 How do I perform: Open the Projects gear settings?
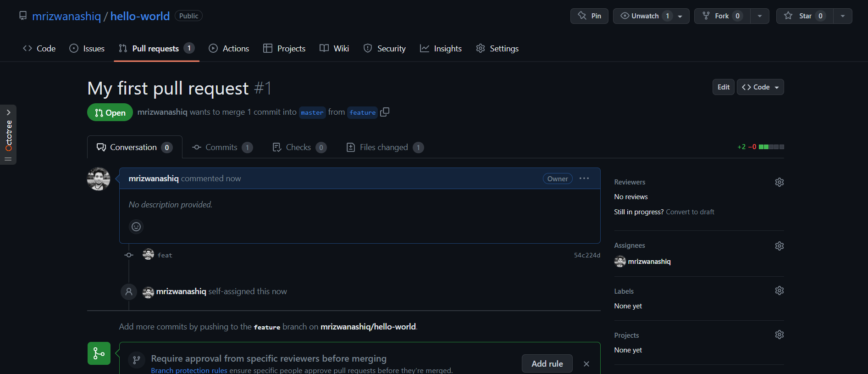[x=779, y=335]
